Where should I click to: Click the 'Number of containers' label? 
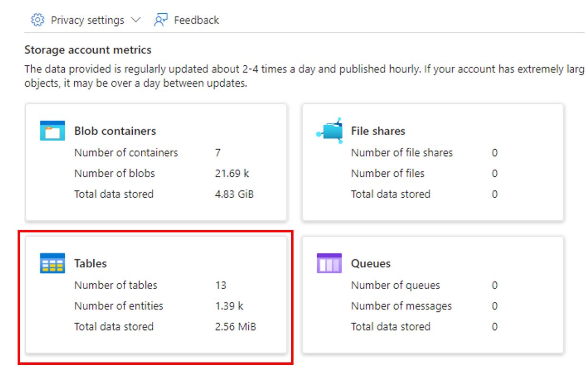126,153
